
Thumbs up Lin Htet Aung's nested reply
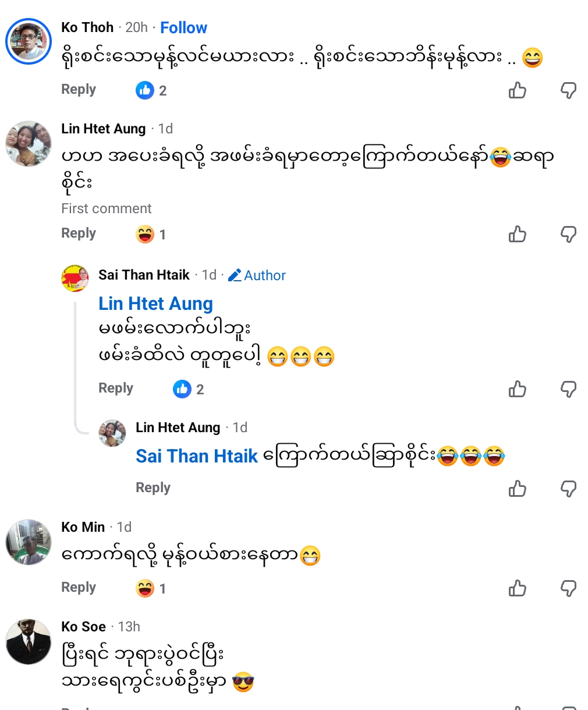click(517, 489)
